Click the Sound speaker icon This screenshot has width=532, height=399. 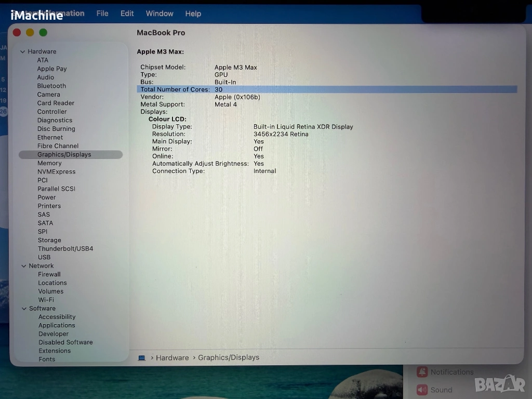pos(422,390)
